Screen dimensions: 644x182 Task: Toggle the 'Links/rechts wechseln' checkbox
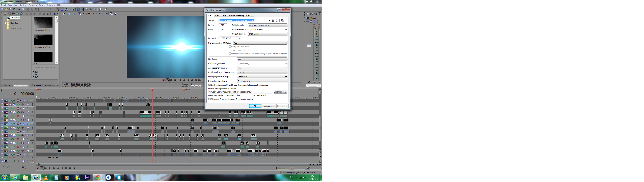[x=230, y=47]
